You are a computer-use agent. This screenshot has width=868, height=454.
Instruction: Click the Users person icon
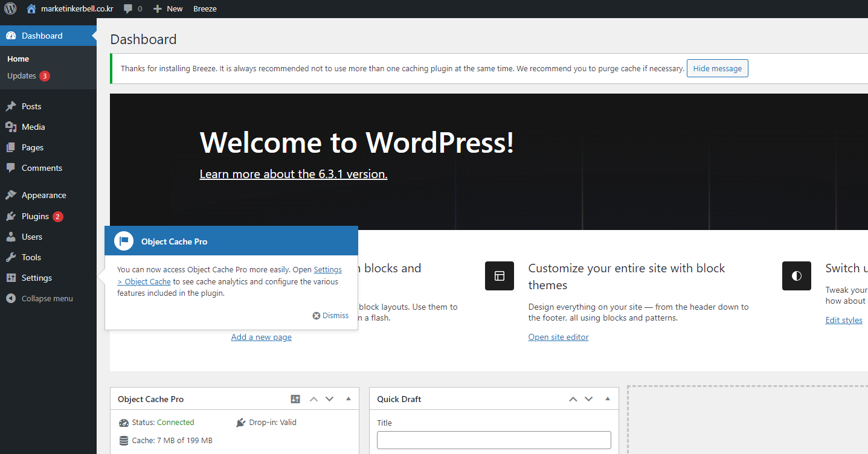11,237
